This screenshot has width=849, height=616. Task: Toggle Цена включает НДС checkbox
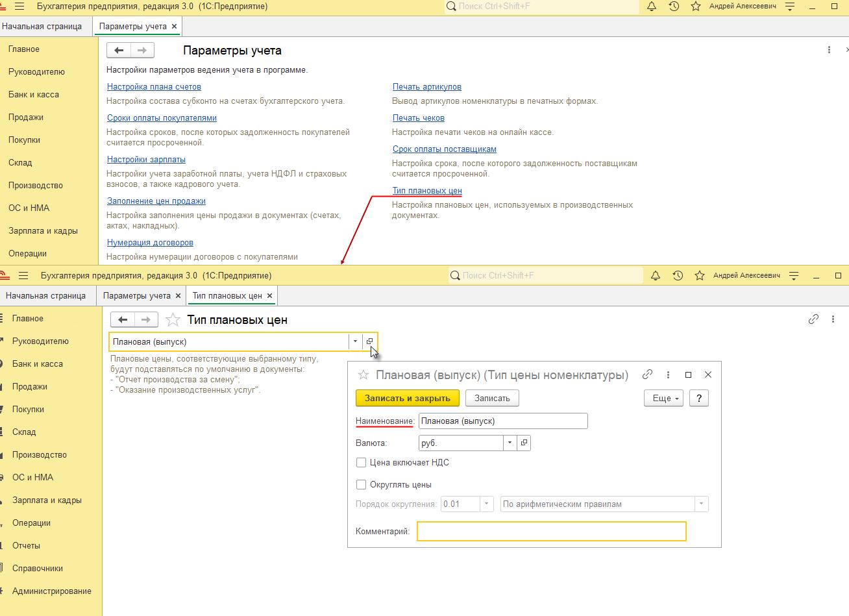point(362,463)
